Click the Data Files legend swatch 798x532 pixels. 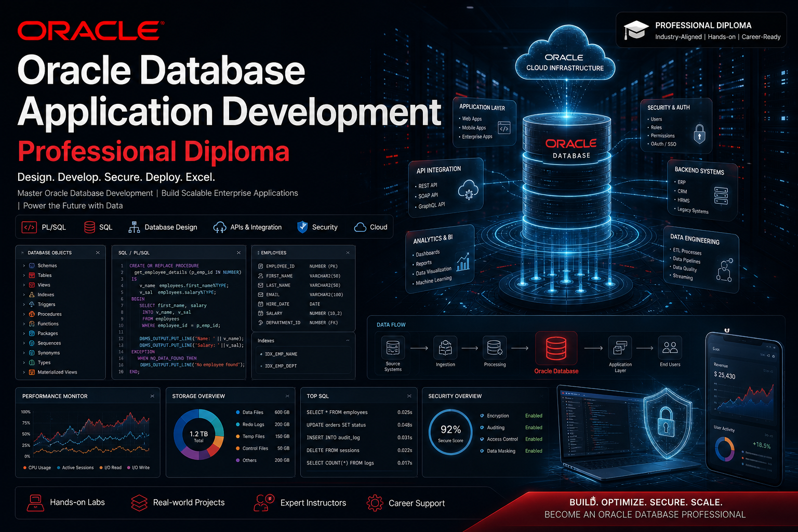pos(238,412)
